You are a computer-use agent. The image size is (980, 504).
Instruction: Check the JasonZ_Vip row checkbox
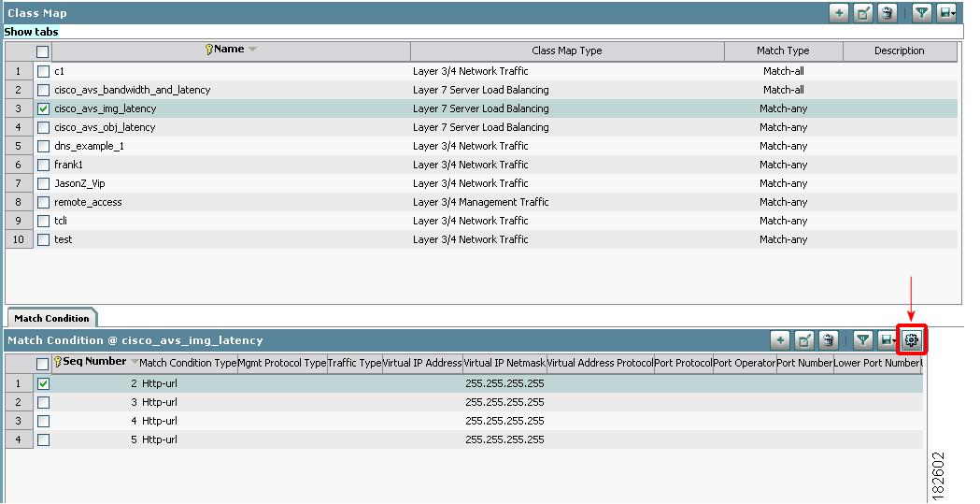coord(43,184)
